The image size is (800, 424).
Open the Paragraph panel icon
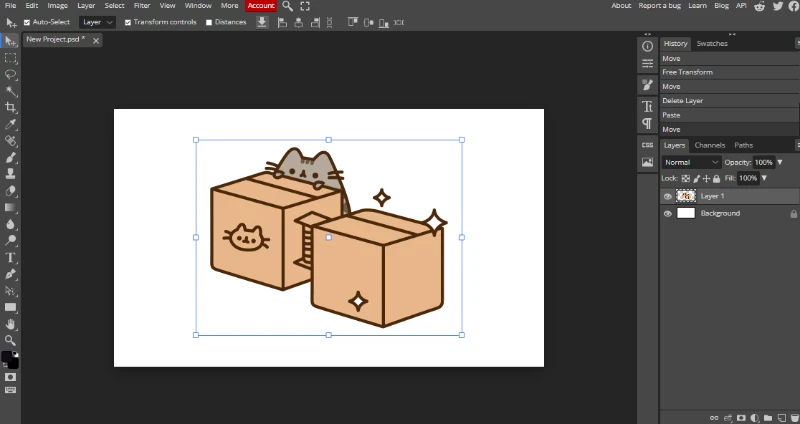[647, 123]
